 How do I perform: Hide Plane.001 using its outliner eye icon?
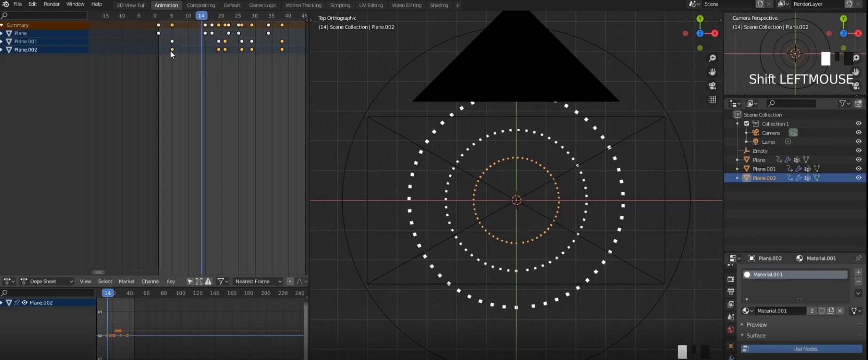coord(858,169)
